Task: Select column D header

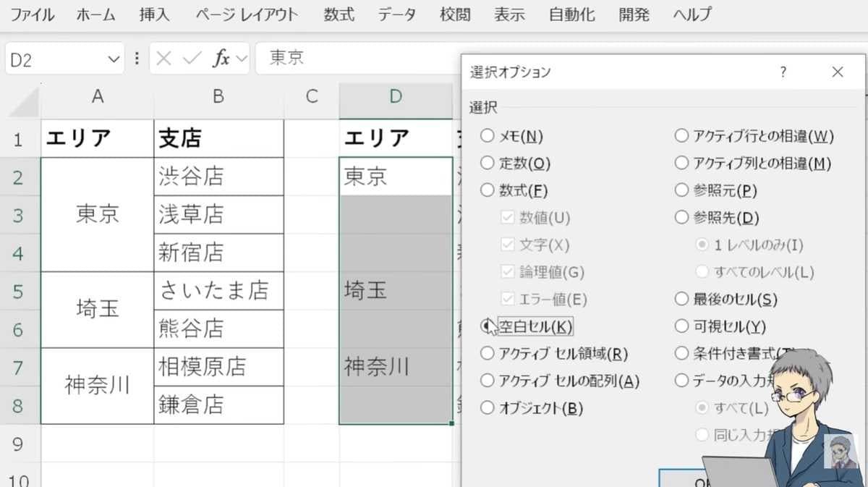Action: pyautogui.click(x=395, y=96)
